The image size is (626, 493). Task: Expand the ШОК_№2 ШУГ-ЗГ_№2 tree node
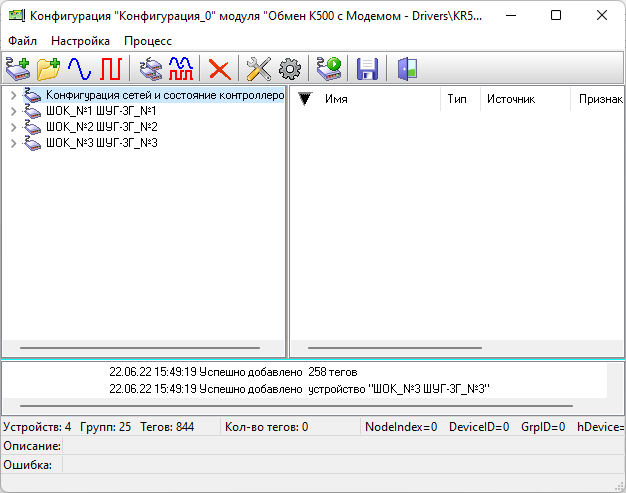tap(13, 127)
